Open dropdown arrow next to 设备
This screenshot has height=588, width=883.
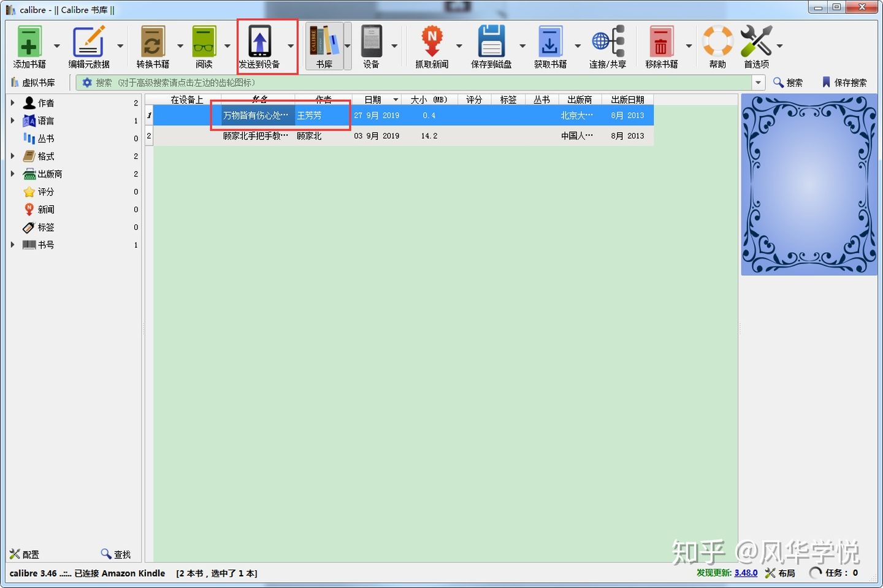394,46
